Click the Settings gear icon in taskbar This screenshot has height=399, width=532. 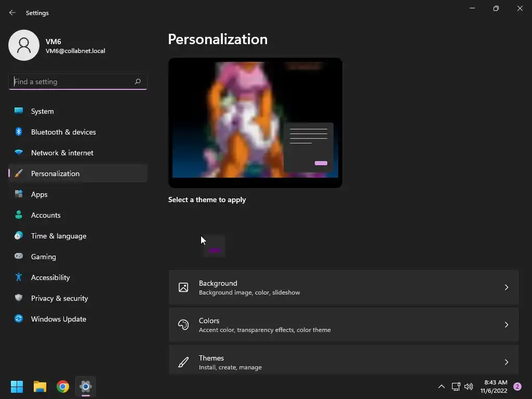(x=86, y=387)
